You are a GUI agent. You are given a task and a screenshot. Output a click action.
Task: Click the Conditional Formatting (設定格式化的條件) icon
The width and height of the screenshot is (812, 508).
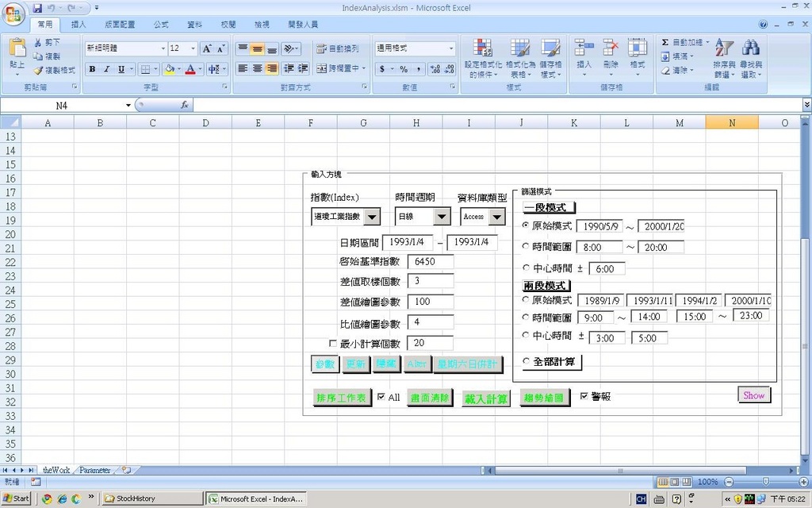pos(482,49)
